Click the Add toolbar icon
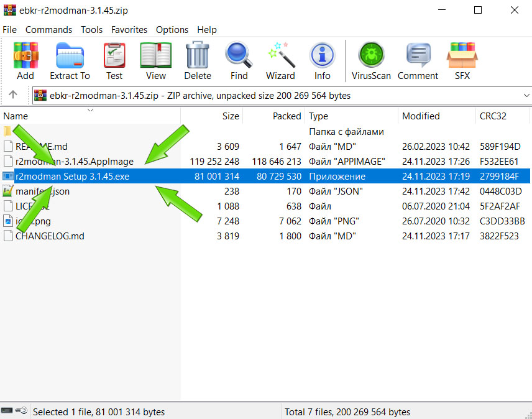Screen dimensions: 532x419 pos(25,55)
